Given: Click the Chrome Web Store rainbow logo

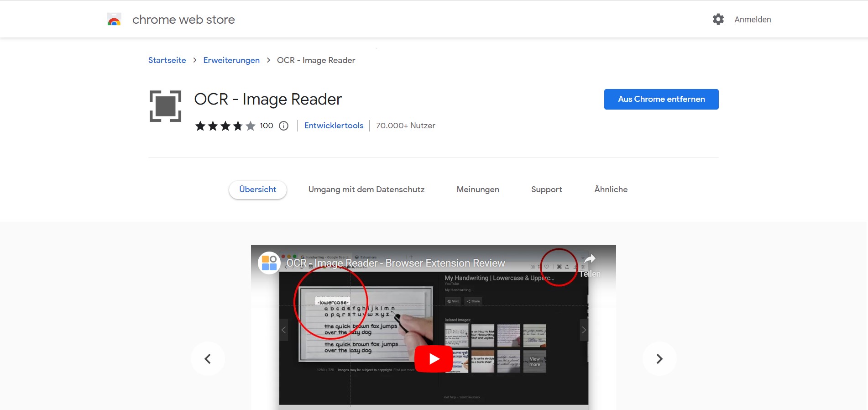Looking at the screenshot, I should 114,19.
